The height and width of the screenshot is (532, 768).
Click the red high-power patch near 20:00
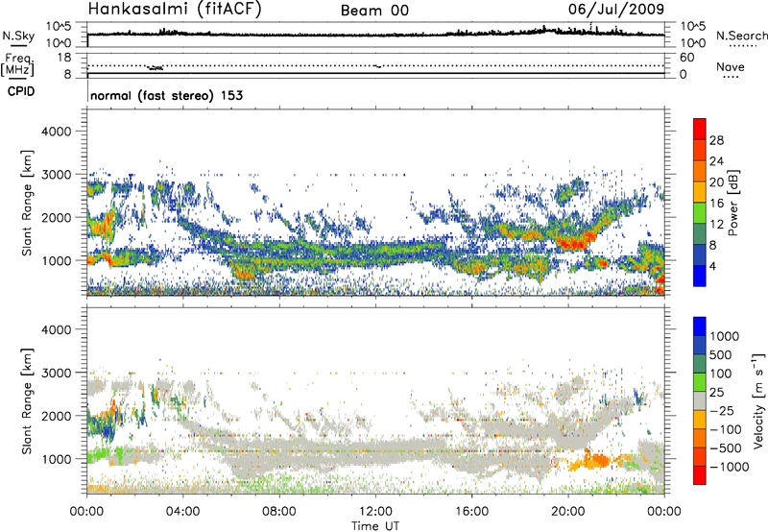point(575,242)
